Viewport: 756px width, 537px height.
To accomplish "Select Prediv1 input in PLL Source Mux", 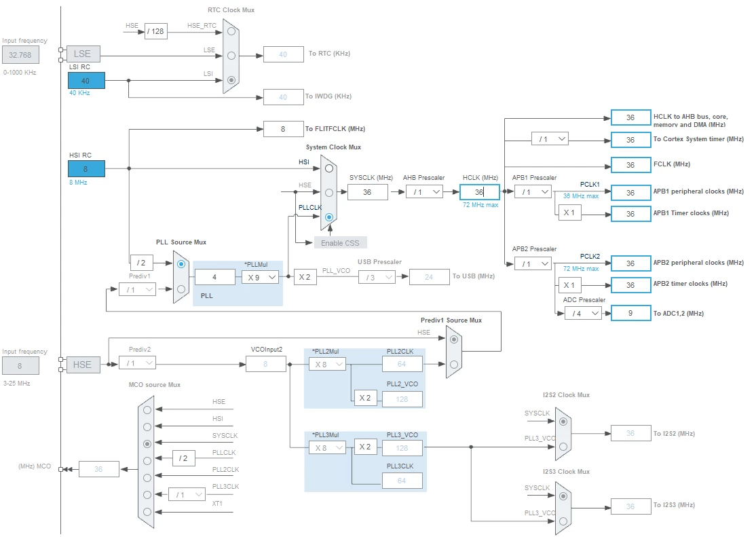I will coord(181,289).
